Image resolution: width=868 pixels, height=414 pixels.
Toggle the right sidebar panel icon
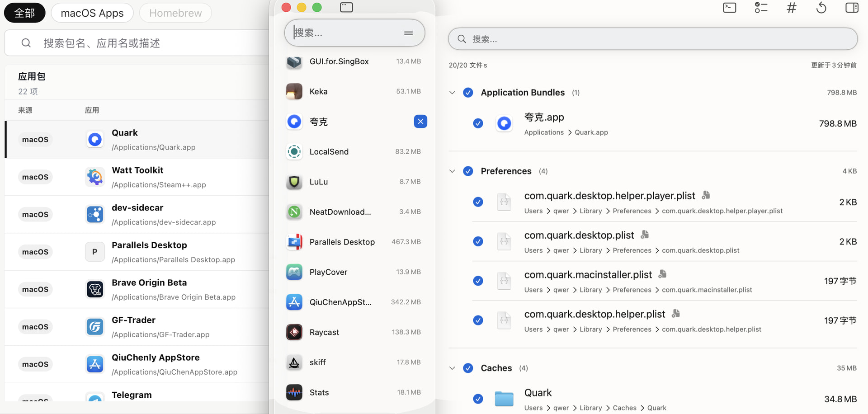(x=852, y=8)
